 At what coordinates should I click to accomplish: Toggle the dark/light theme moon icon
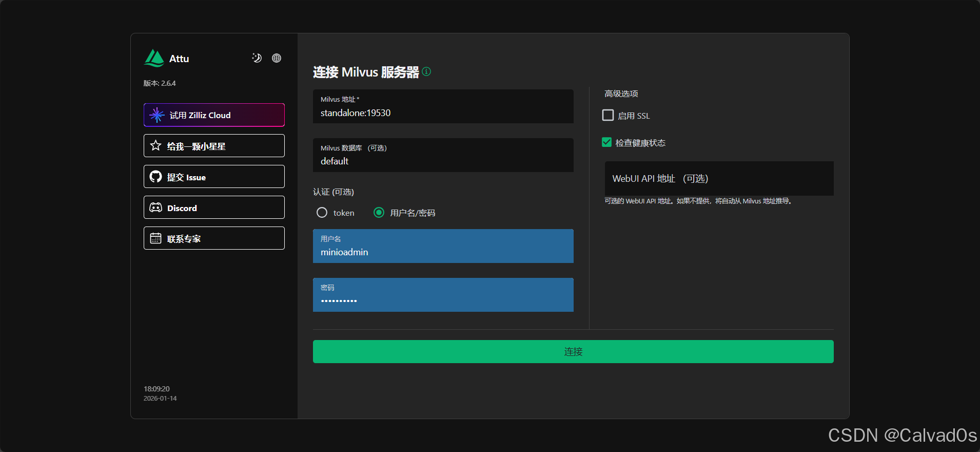[257, 58]
